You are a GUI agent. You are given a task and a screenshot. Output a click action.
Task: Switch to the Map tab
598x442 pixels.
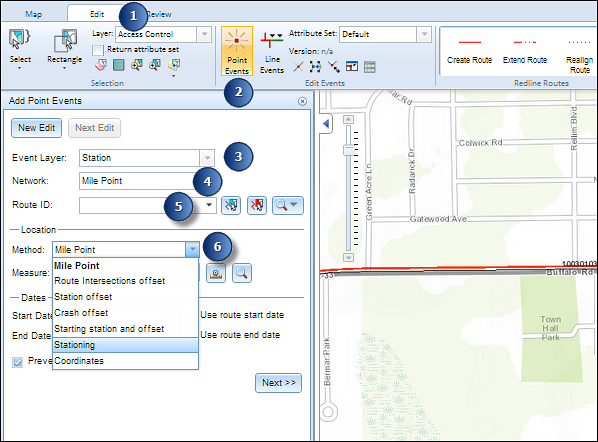point(34,14)
